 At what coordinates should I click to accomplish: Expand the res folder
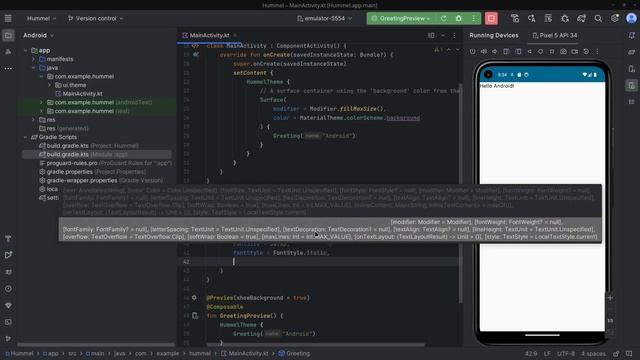(x=33, y=120)
